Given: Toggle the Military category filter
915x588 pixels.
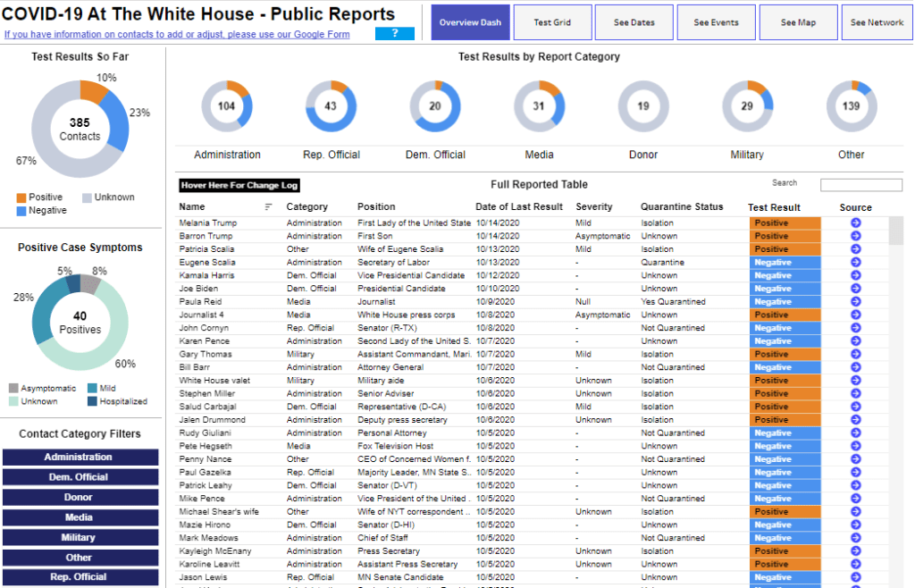Looking at the screenshot, I should click(x=80, y=537).
